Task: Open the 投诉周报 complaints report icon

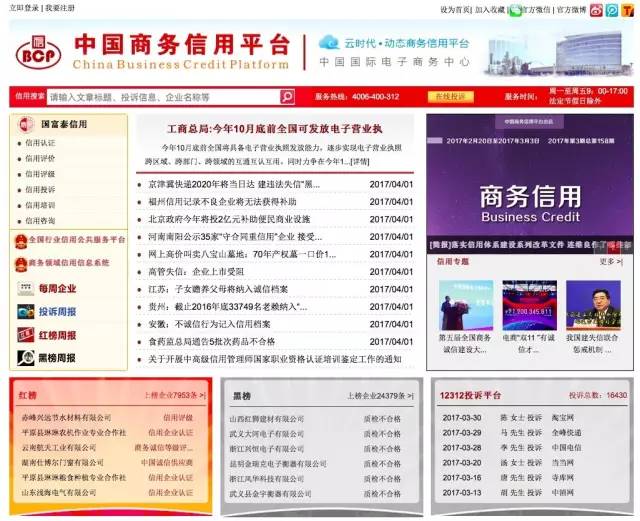Action: click(x=26, y=312)
